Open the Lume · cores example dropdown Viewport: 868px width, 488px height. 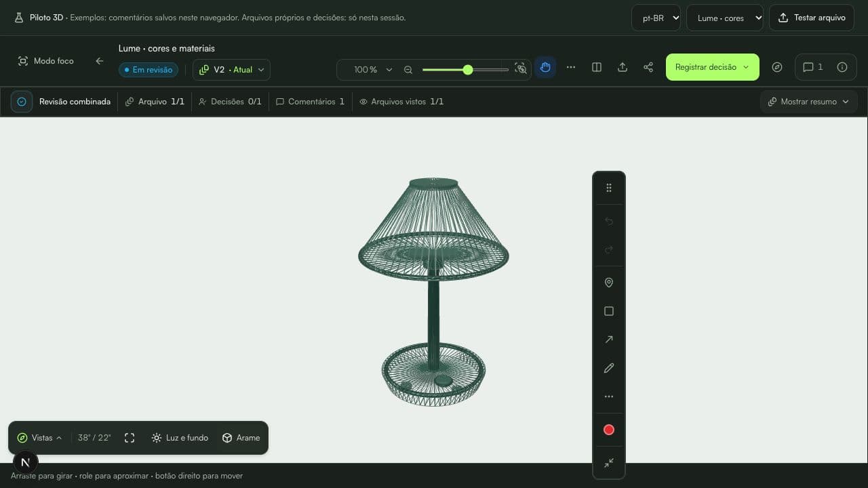point(725,18)
